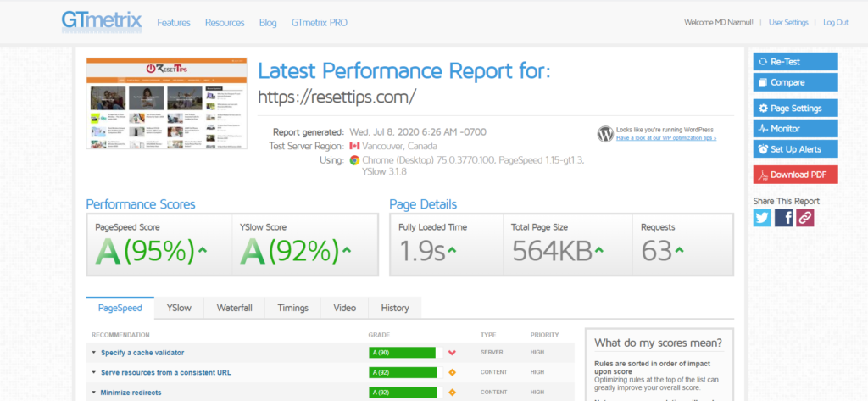Click green arrow beside Requests count

click(679, 250)
